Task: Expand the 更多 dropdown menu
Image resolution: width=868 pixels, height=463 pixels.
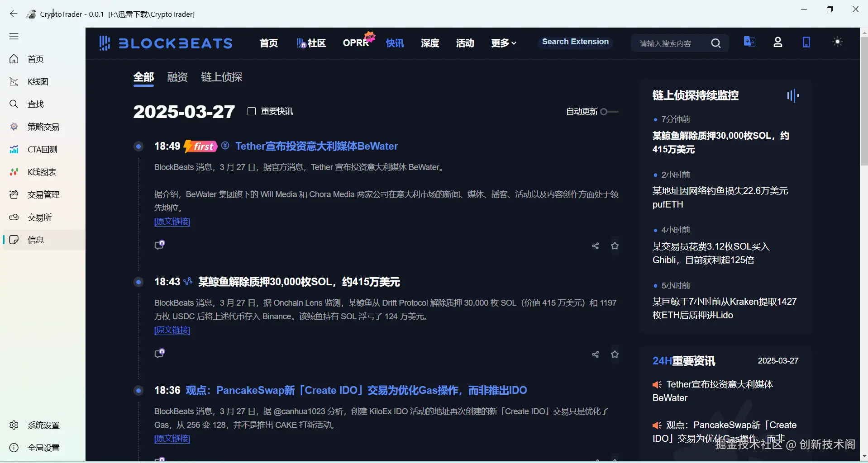Action: pos(503,43)
